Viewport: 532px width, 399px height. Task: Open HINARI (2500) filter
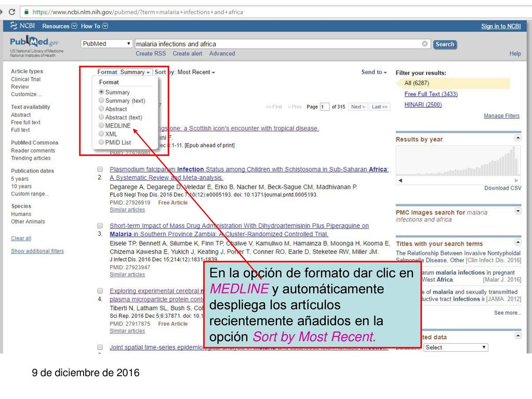(423, 104)
